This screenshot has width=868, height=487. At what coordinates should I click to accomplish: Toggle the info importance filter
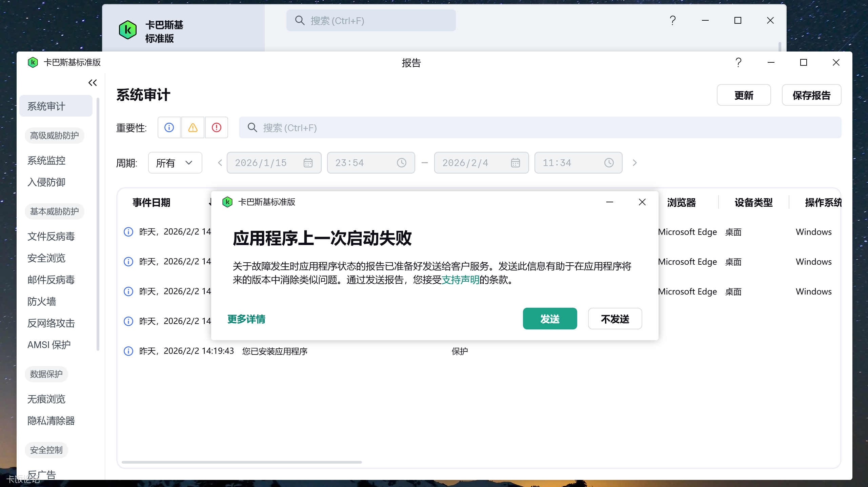(169, 127)
